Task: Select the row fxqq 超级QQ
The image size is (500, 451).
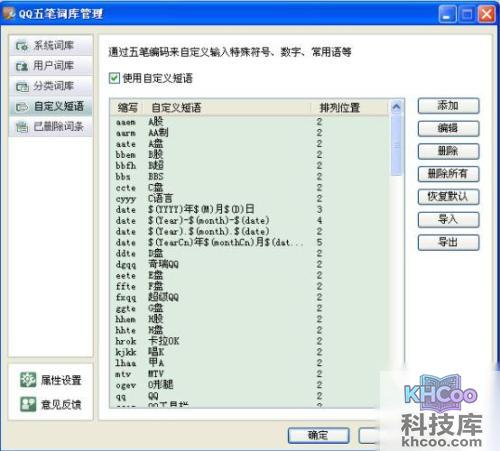Action: coord(250,297)
